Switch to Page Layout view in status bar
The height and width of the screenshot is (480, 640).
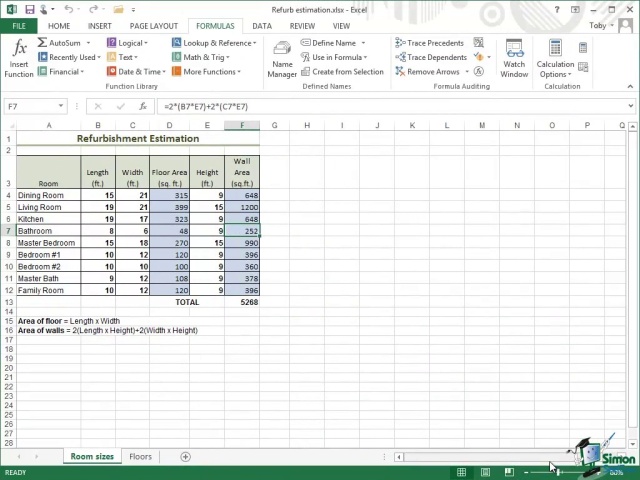(485, 472)
